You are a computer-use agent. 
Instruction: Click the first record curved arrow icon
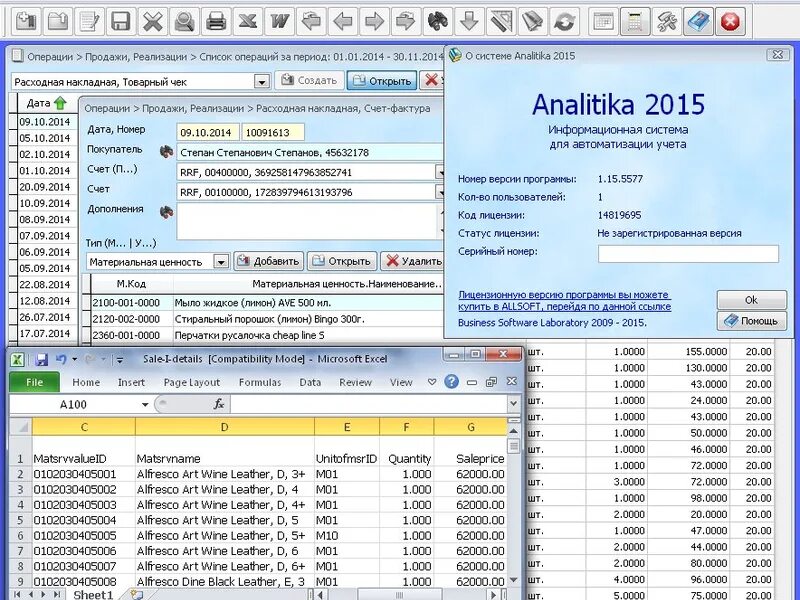click(x=311, y=21)
